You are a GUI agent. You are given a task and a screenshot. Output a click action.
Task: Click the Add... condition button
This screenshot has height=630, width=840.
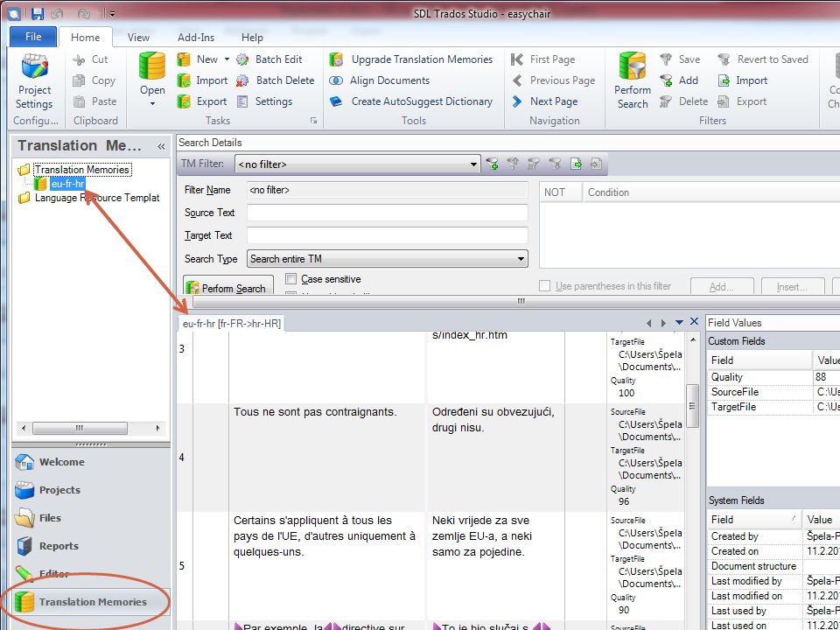(722, 287)
